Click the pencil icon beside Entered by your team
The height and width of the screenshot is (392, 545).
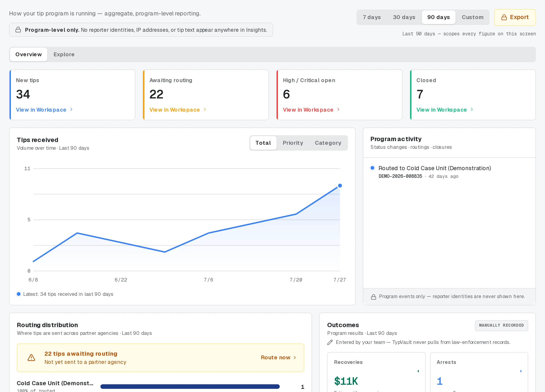click(x=330, y=342)
